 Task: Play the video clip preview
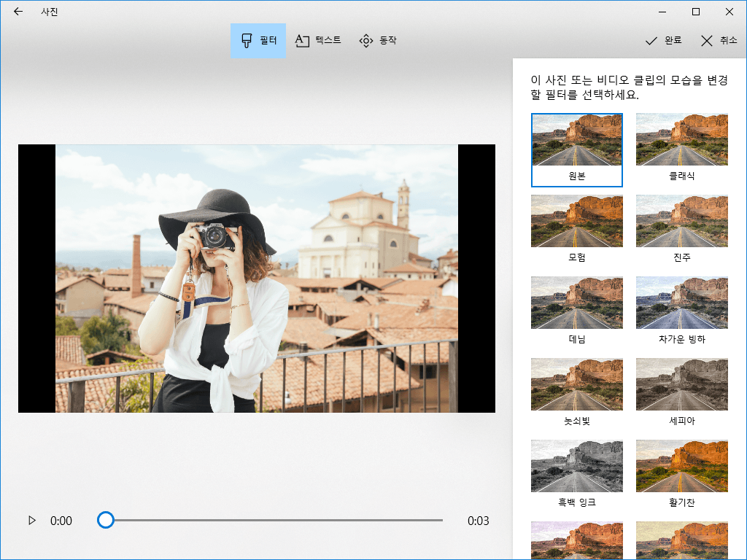tap(32, 520)
